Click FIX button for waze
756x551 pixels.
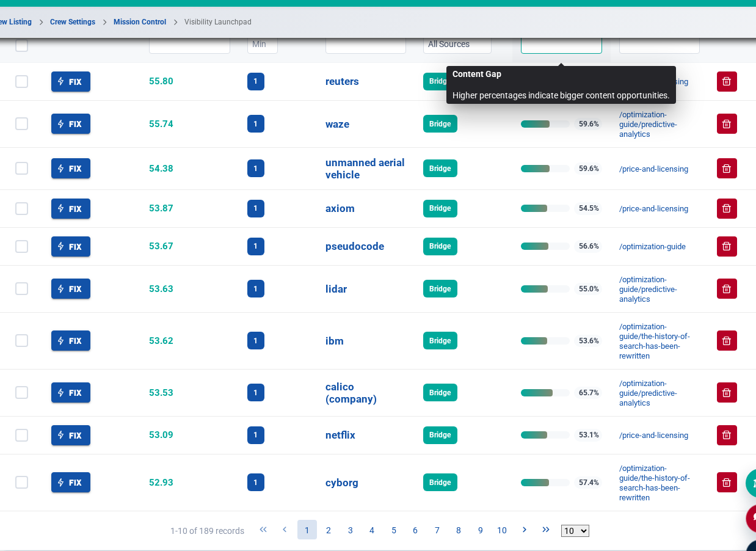(71, 124)
